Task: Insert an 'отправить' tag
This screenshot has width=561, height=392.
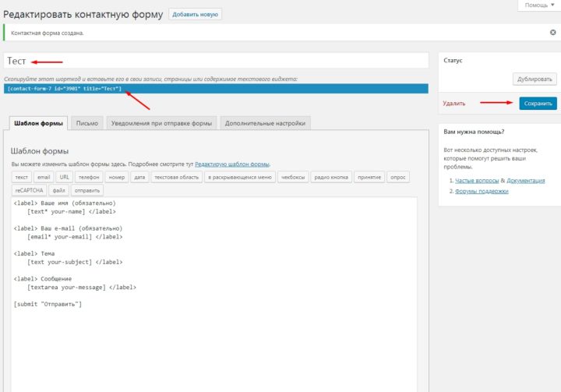Action: 87,190
